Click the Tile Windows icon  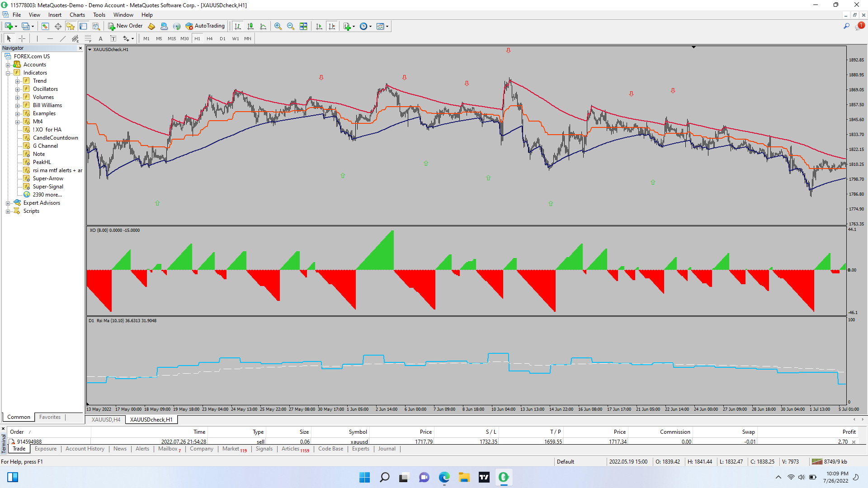pos(303,26)
